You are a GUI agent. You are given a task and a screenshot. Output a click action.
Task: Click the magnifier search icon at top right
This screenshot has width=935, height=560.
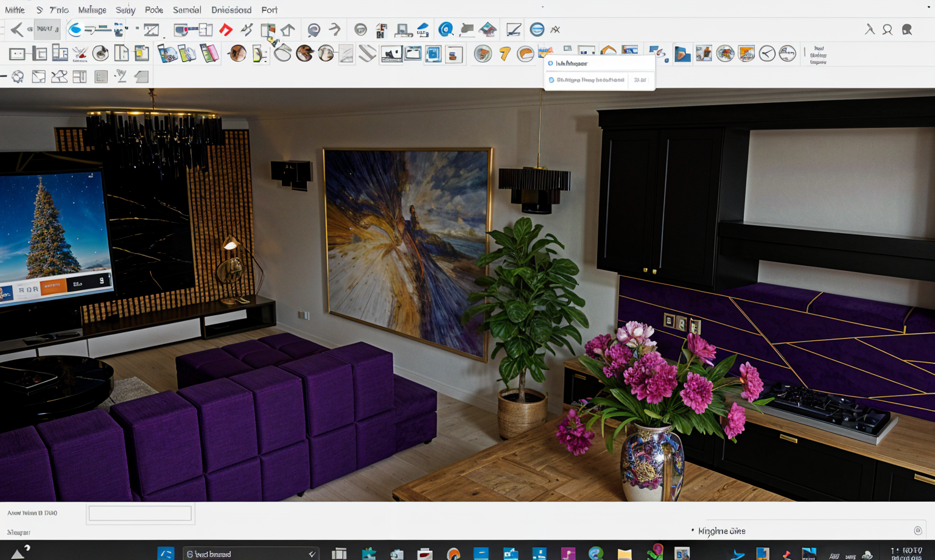pos(888,30)
